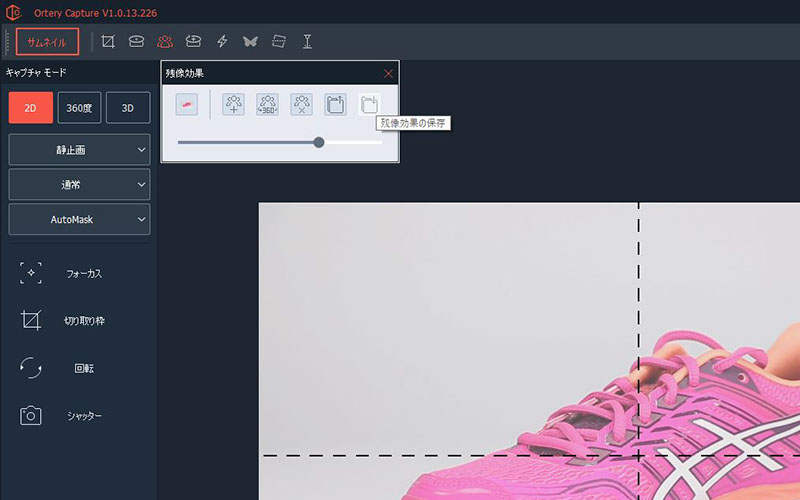
Task: Close the 残像効果 panel
Action: 388,73
